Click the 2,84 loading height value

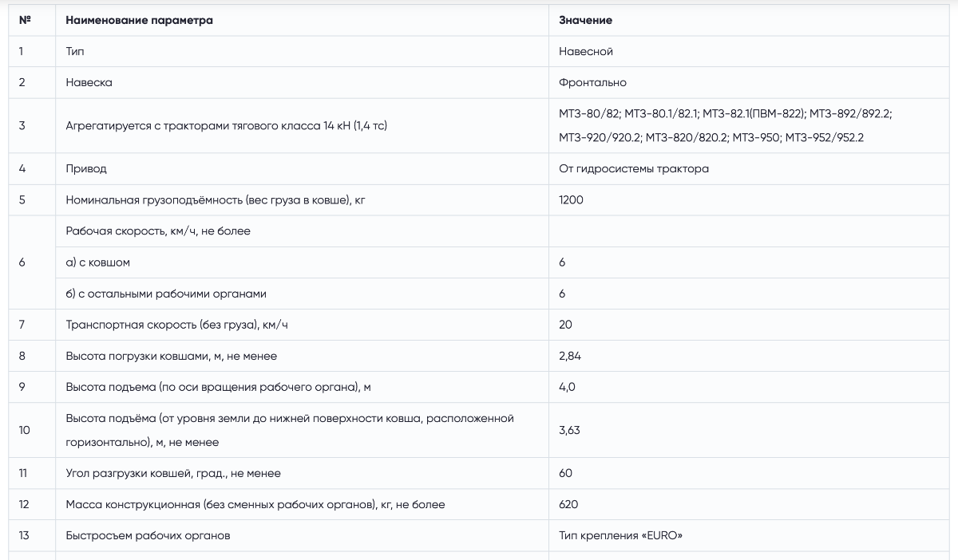pos(570,356)
